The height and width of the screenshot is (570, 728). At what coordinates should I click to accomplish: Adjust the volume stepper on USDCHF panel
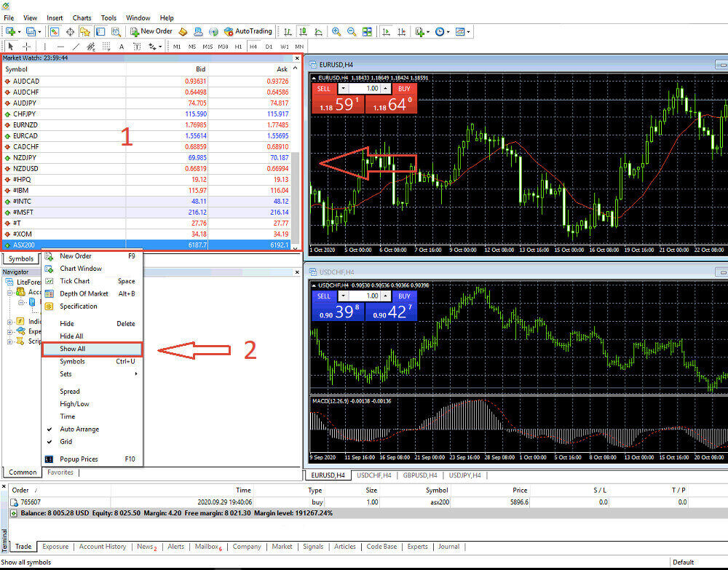coord(384,296)
